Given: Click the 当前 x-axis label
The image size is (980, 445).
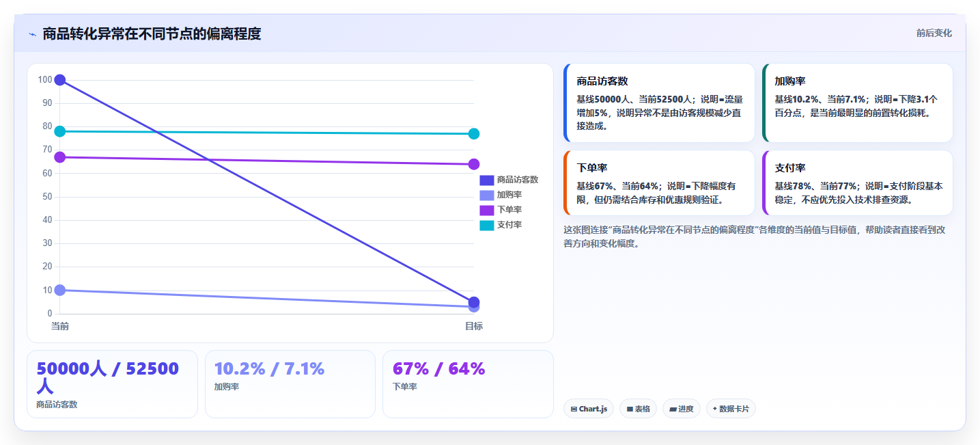Looking at the screenshot, I should click(x=60, y=326).
